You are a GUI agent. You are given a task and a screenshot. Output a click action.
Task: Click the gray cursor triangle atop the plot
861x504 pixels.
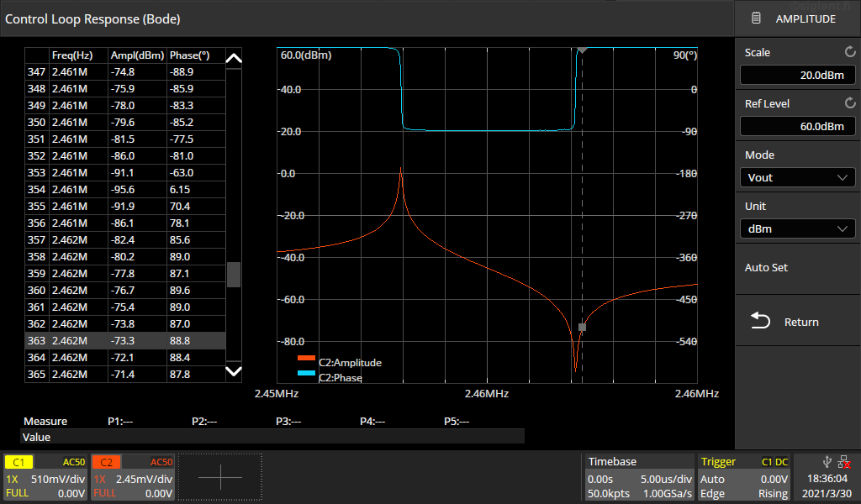point(582,50)
